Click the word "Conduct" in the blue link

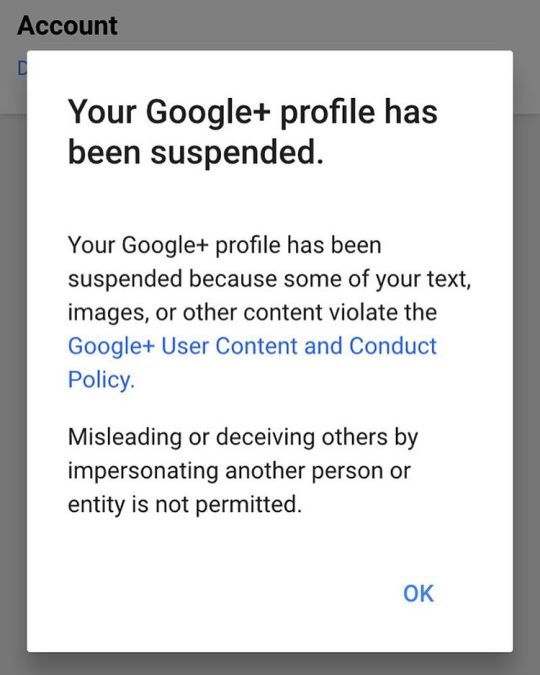[x=393, y=346]
